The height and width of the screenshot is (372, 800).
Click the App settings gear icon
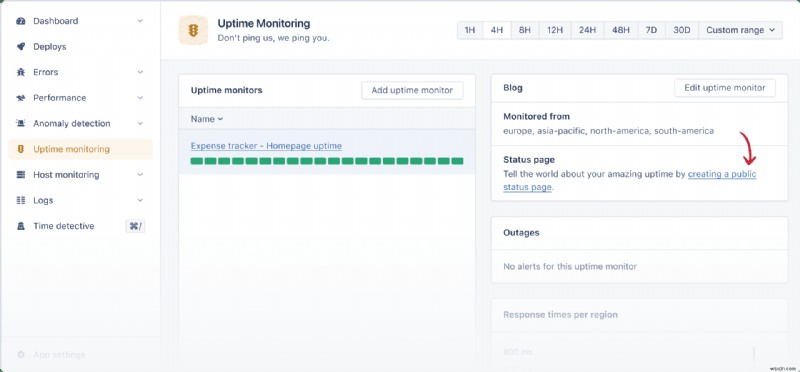point(21,354)
